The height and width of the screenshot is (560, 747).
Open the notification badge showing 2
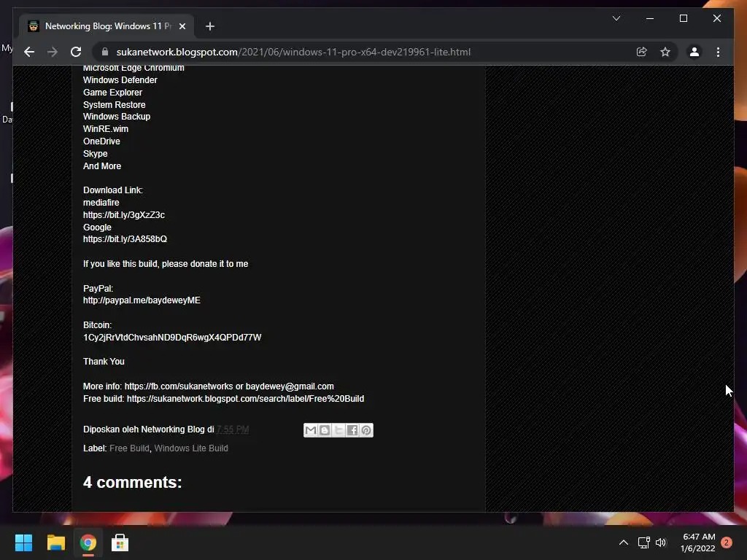727,542
